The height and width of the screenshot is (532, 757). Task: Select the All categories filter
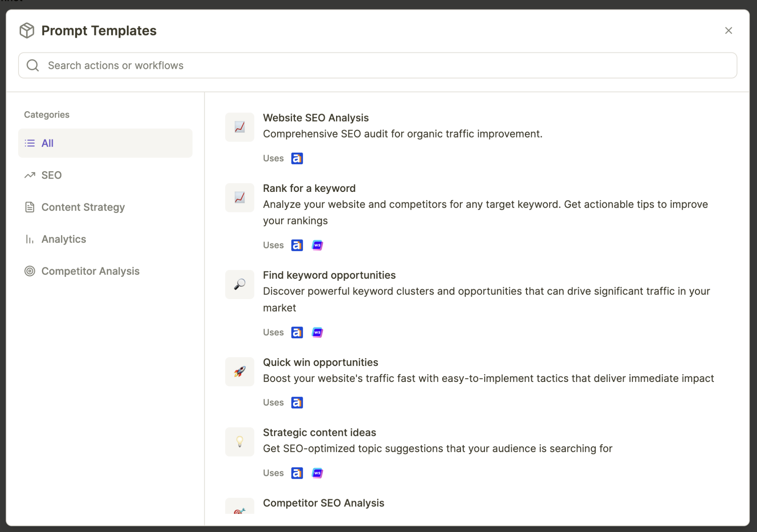47,143
